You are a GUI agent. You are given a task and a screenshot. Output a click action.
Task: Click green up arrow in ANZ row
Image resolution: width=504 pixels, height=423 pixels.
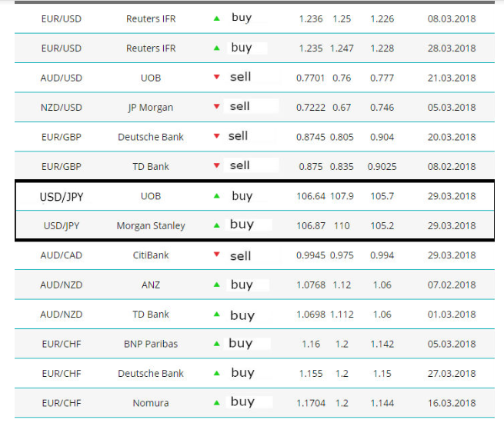[x=217, y=285]
